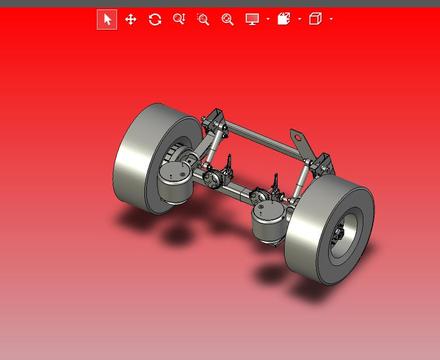Pick the Zoom in/out magnifier tool
This screenshot has width=440, height=360.
pyautogui.click(x=179, y=19)
